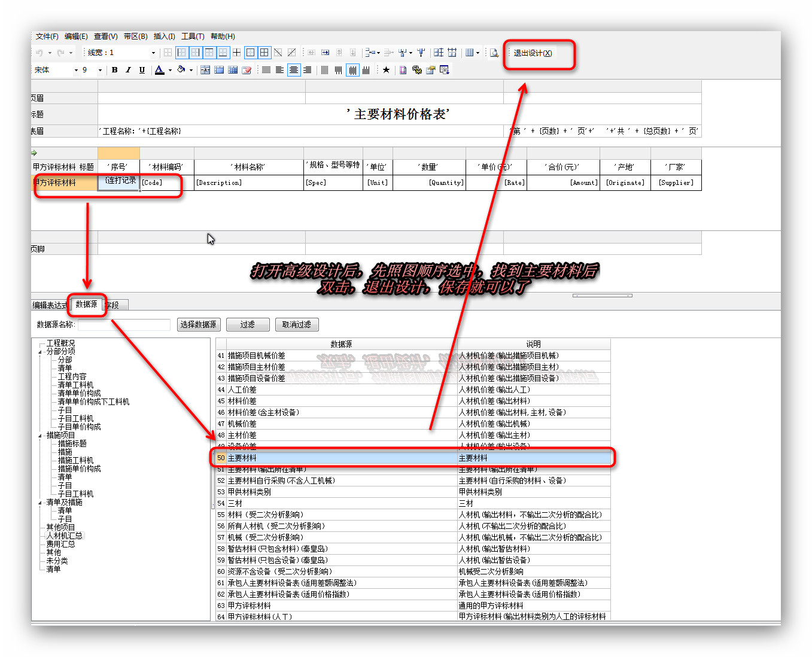812x657 pixels.
Task: Collapse the 措施项目 tree node
Action: click(x=40, y=436)
